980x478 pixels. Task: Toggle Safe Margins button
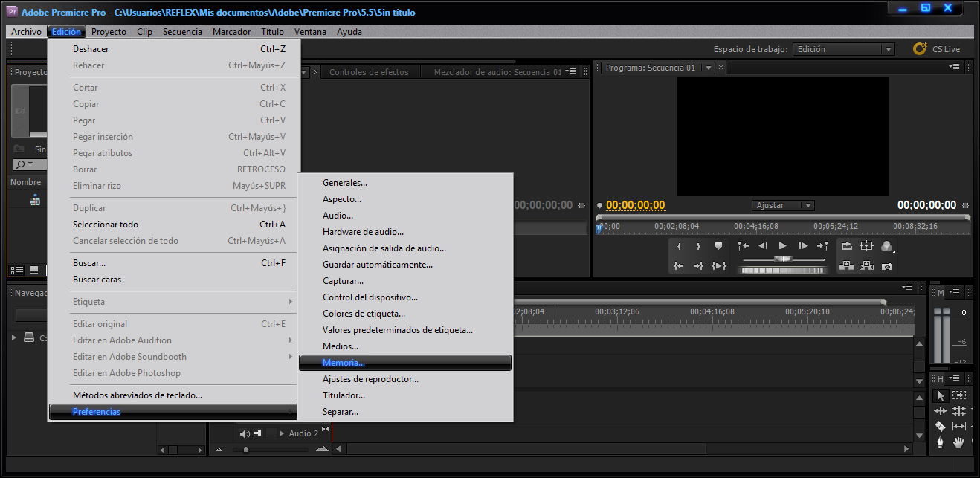(866, 246)
